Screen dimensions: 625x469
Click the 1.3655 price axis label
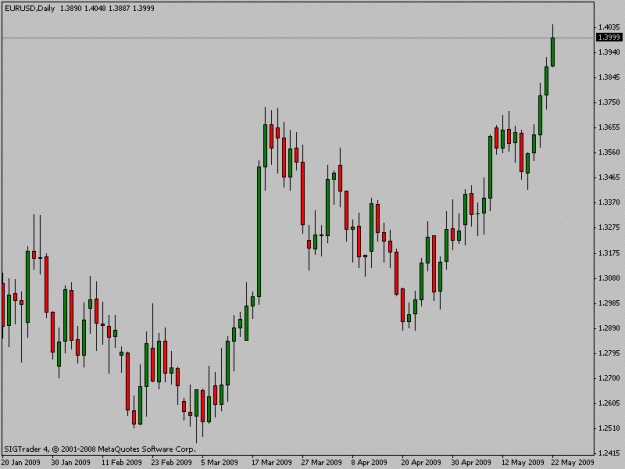coord(609,127)
